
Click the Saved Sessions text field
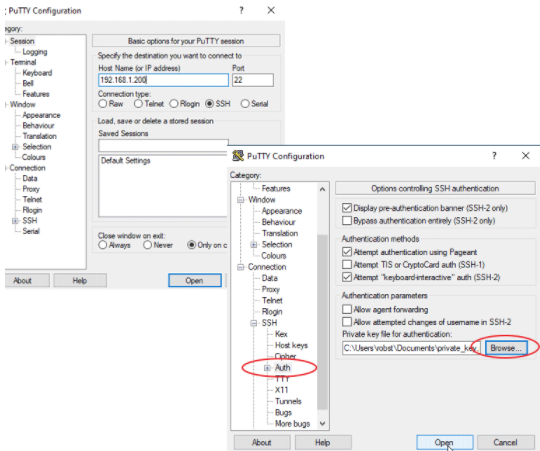point(163,146)
